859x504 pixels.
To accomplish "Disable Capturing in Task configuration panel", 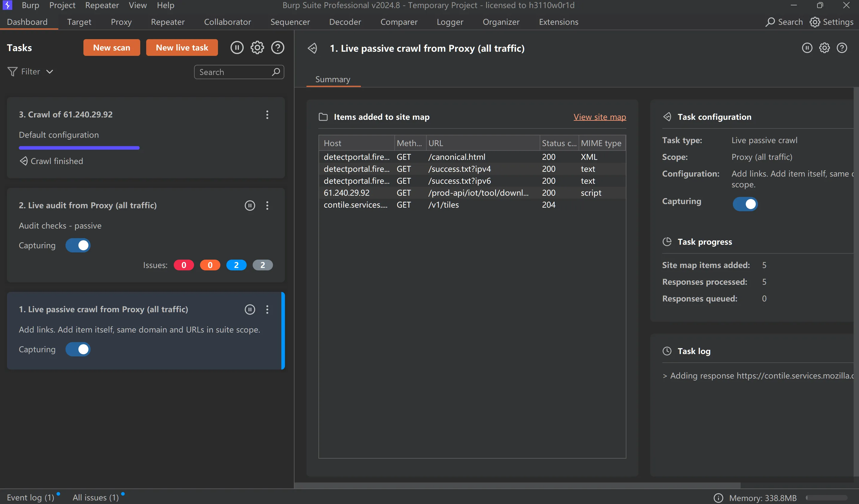I will (745, 204).
